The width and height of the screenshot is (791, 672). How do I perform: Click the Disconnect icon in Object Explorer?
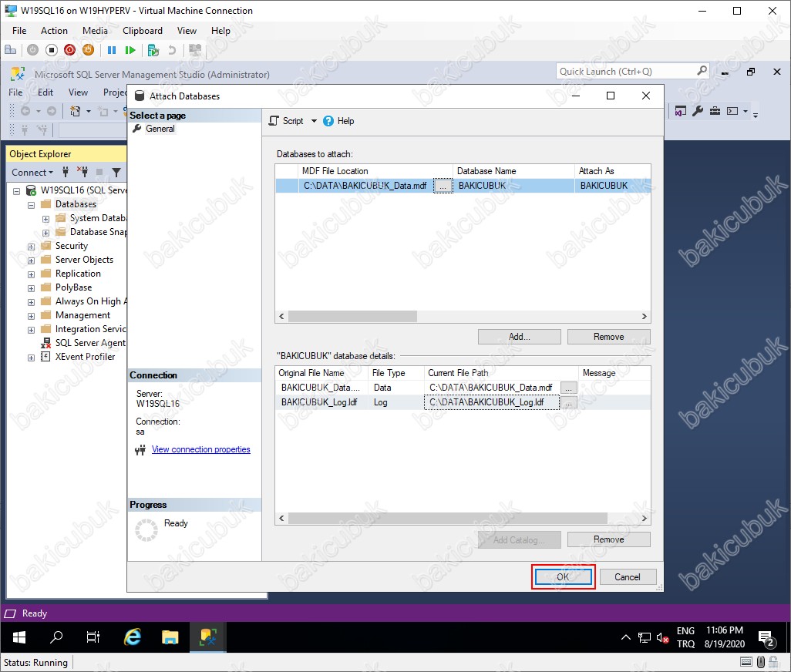(x=82, y=173)
